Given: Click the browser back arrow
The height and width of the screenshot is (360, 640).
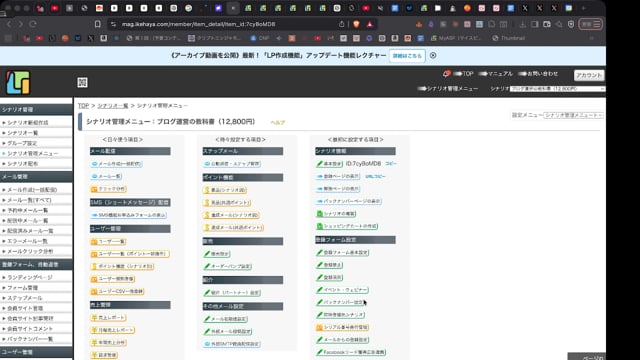Looking at the screenshot, I should 9,24.
